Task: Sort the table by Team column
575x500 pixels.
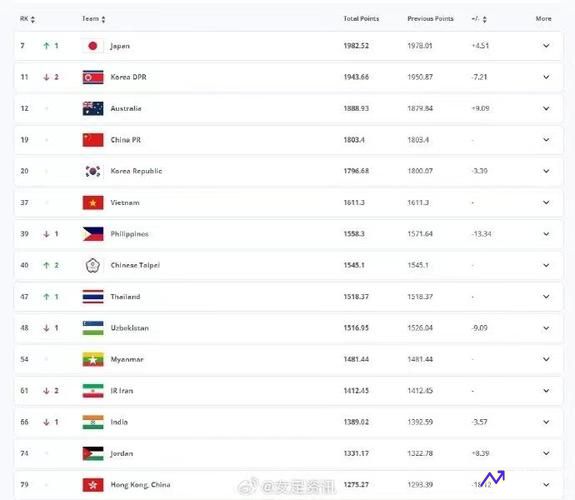Action: (94, 19)
